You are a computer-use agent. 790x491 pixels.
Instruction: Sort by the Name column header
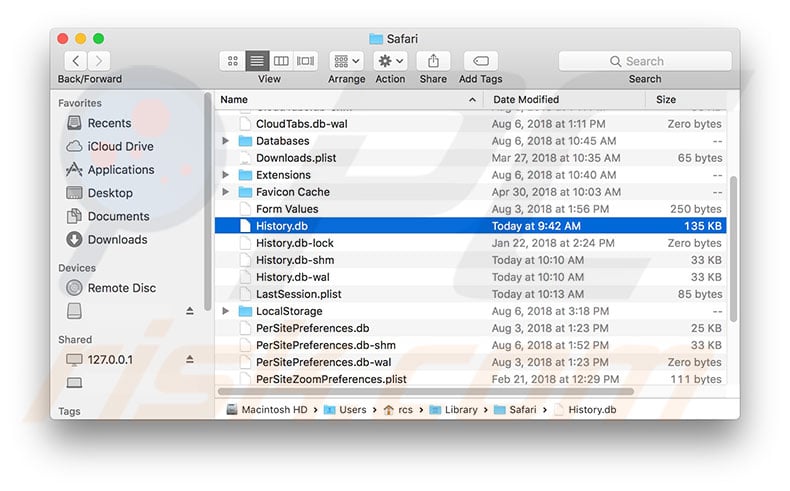(x=348, y=99)
